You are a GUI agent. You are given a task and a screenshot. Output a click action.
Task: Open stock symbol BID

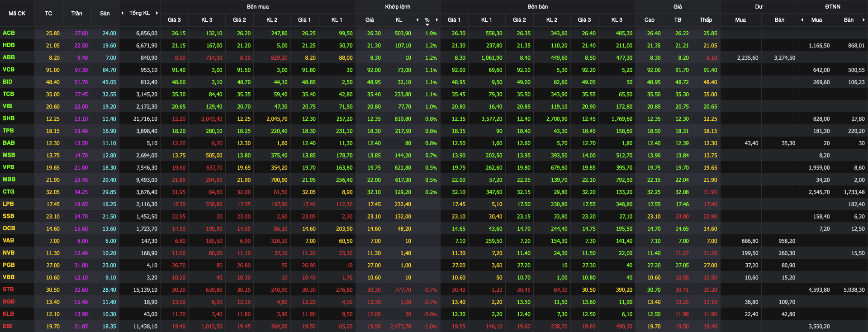[8, 82]
